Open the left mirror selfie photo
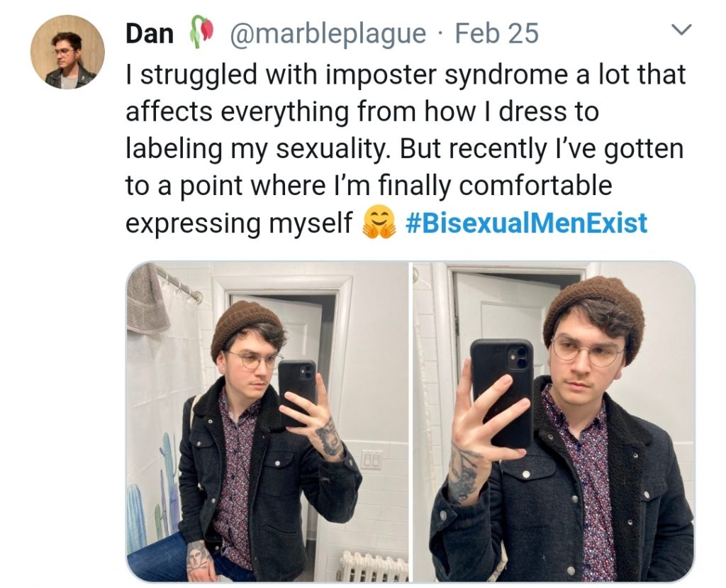726x588 pixels. (x=267, y=422)
